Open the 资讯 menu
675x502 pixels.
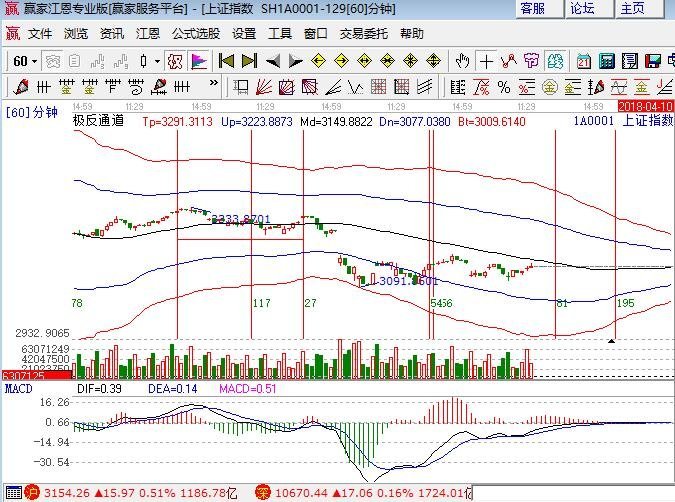click(112, 34)
